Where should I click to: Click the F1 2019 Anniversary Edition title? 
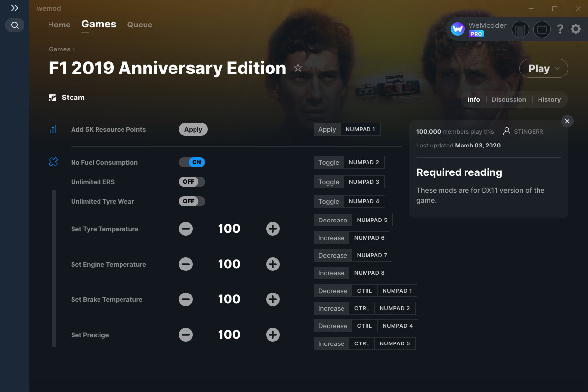(x=168, y=68)
